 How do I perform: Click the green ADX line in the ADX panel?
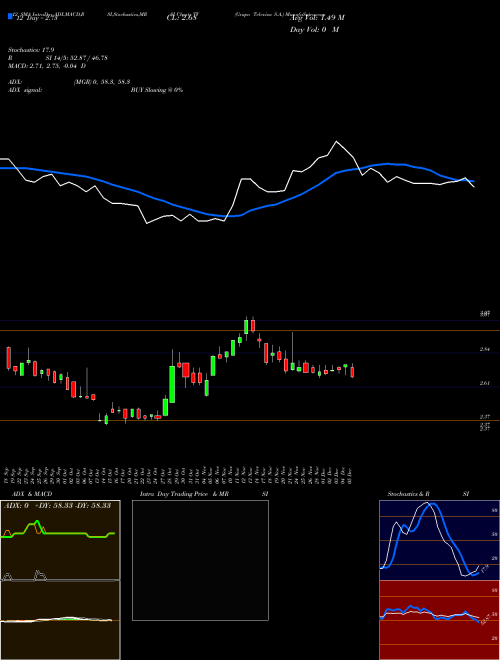click(58, 531)
